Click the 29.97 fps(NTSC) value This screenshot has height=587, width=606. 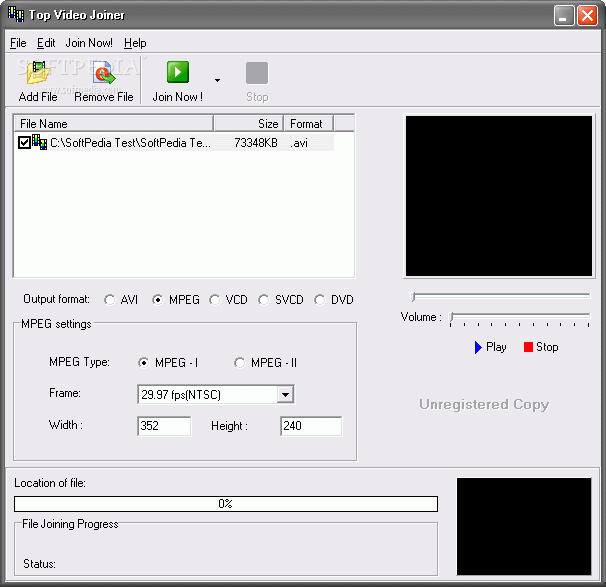(181, 395)
